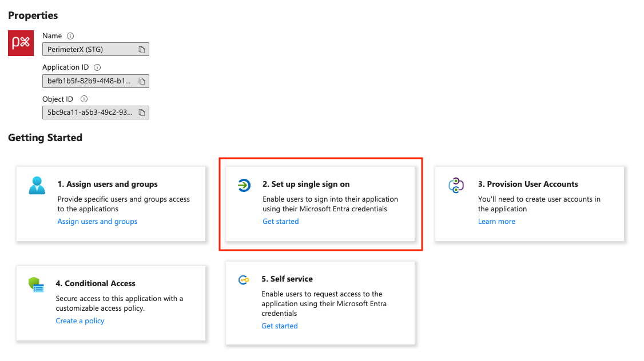Open the Assign users and groups link
The width and height of the screenshot is (644, 361).
click(97, 222)
